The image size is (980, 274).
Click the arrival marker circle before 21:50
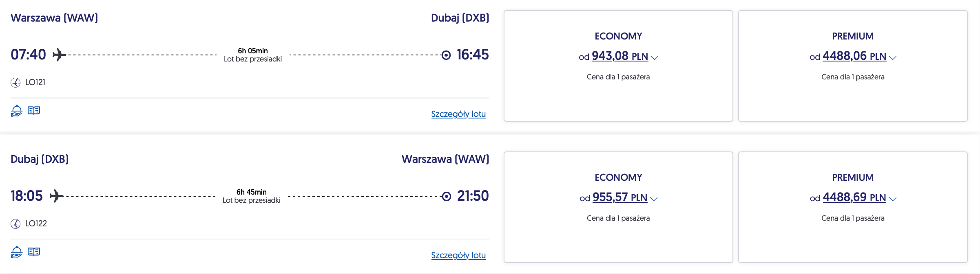[447, 196]
